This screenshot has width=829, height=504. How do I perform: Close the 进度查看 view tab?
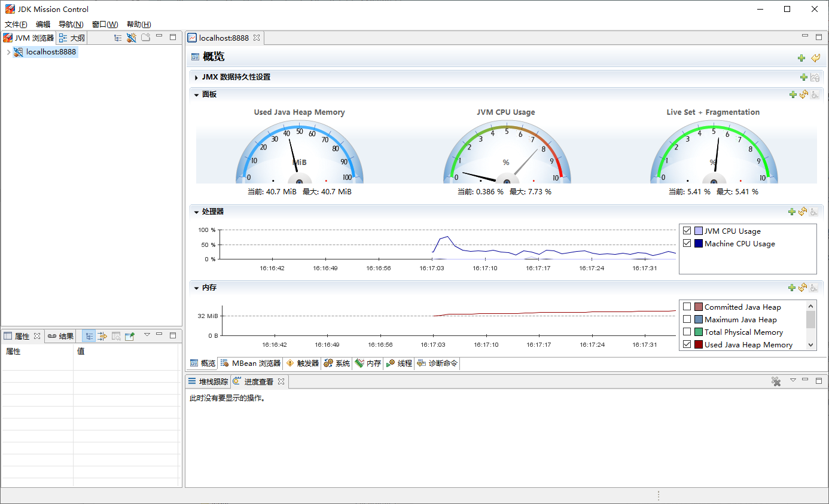[x=281, y=381]
